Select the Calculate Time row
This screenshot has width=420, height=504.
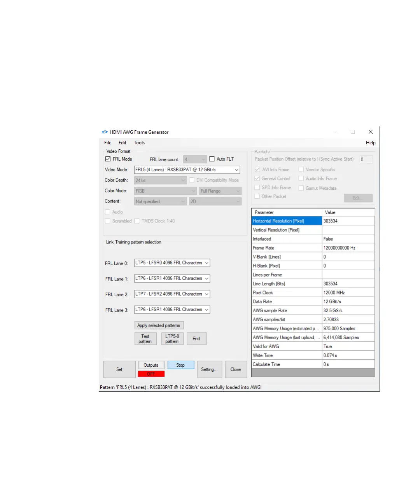[313, 364]
